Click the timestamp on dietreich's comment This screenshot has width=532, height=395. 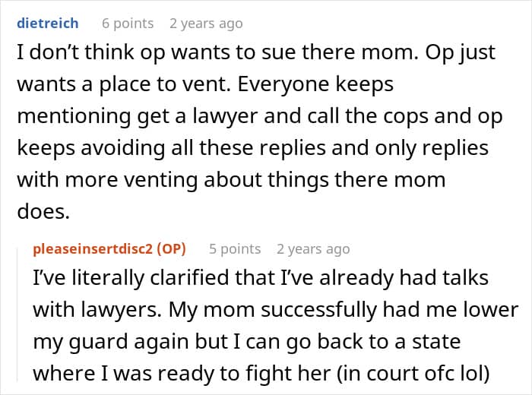[206, 24]
